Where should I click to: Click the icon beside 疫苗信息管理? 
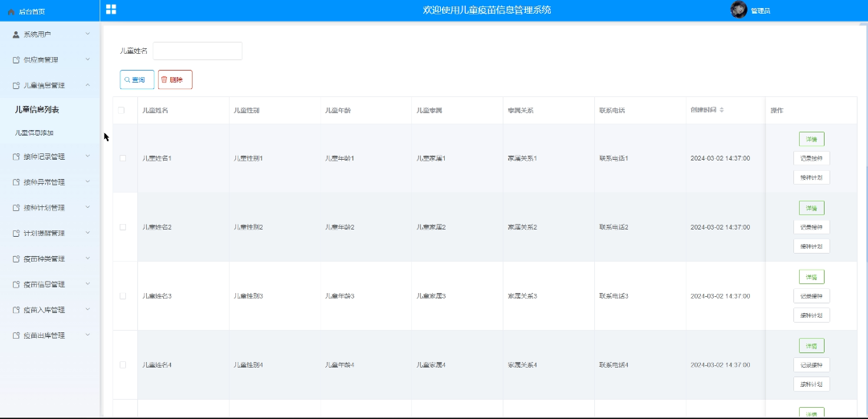coord(16,284)
